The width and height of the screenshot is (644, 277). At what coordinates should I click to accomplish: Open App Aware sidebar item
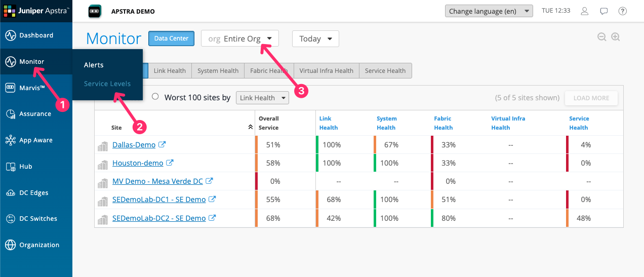point(36,140)
